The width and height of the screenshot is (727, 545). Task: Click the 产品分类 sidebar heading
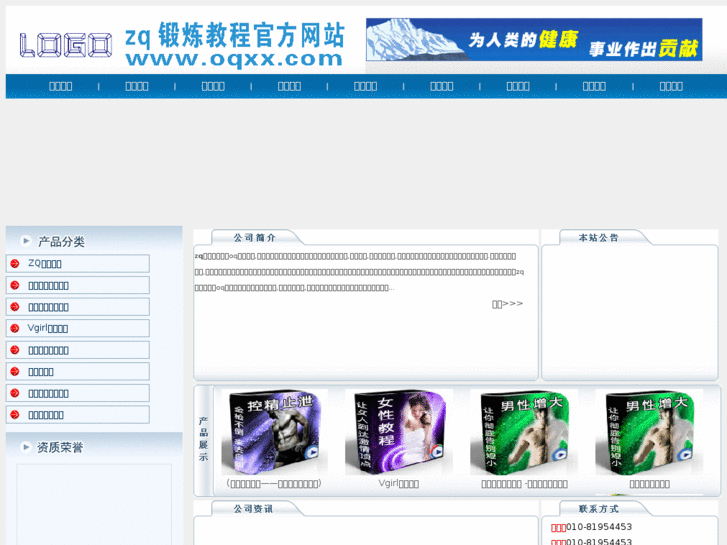click(x=61, y=242)
